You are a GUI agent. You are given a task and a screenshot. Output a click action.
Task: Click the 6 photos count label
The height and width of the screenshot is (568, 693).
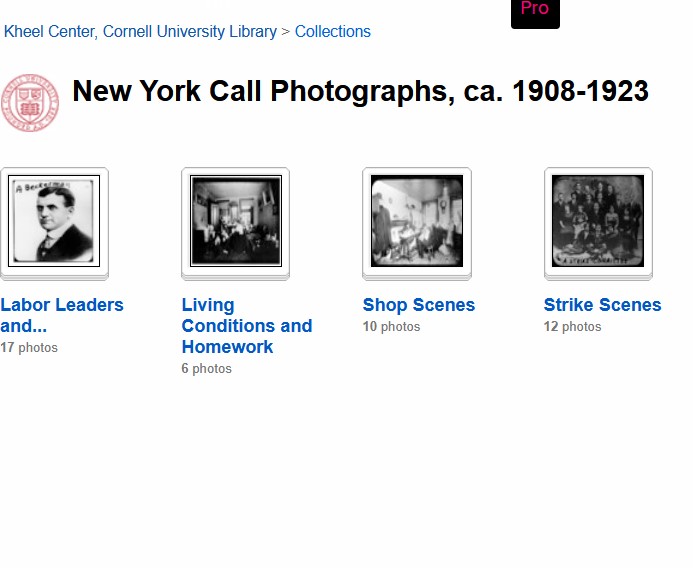pos(206,368)
